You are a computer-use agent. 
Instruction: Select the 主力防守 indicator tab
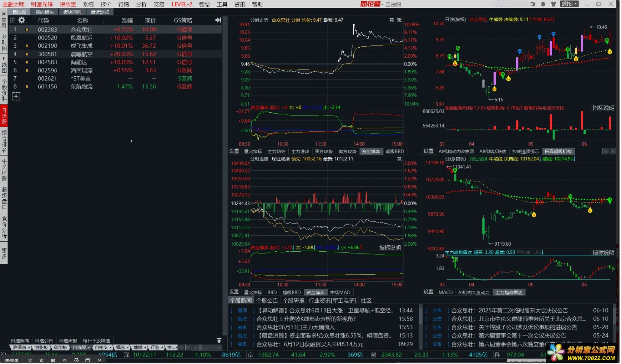coord(276,152)
